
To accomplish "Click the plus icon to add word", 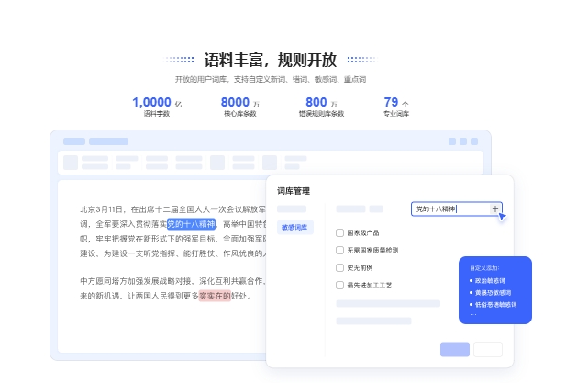I will (x=495, y=209).
